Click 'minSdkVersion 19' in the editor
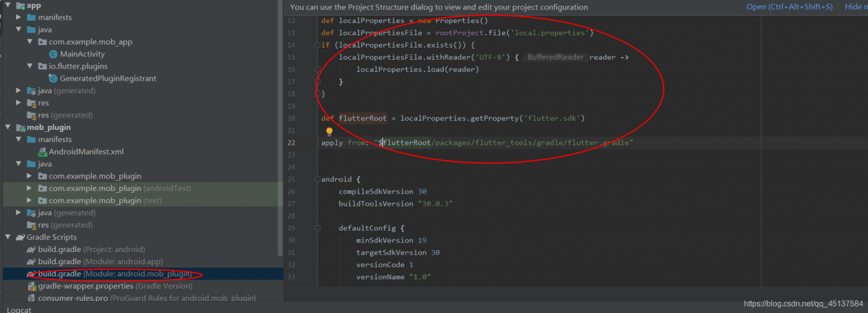The image size is (868, 313). pos(391,240)
